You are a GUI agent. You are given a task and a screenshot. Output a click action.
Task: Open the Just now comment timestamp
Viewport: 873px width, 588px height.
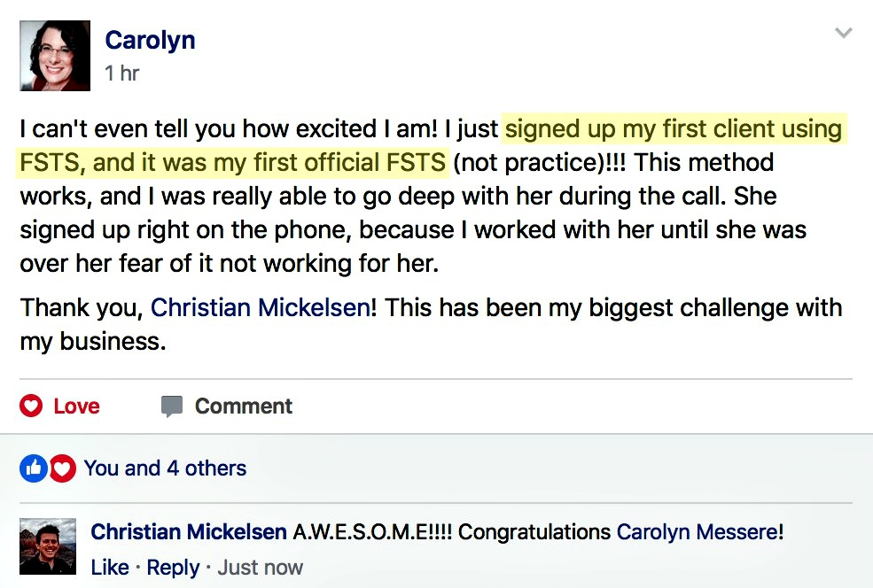[260, 568]
